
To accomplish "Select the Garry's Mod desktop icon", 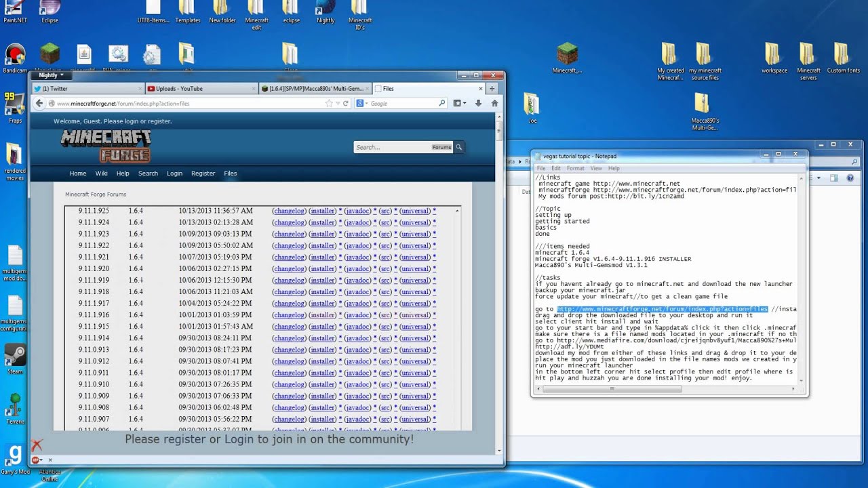I will (15, 459).
